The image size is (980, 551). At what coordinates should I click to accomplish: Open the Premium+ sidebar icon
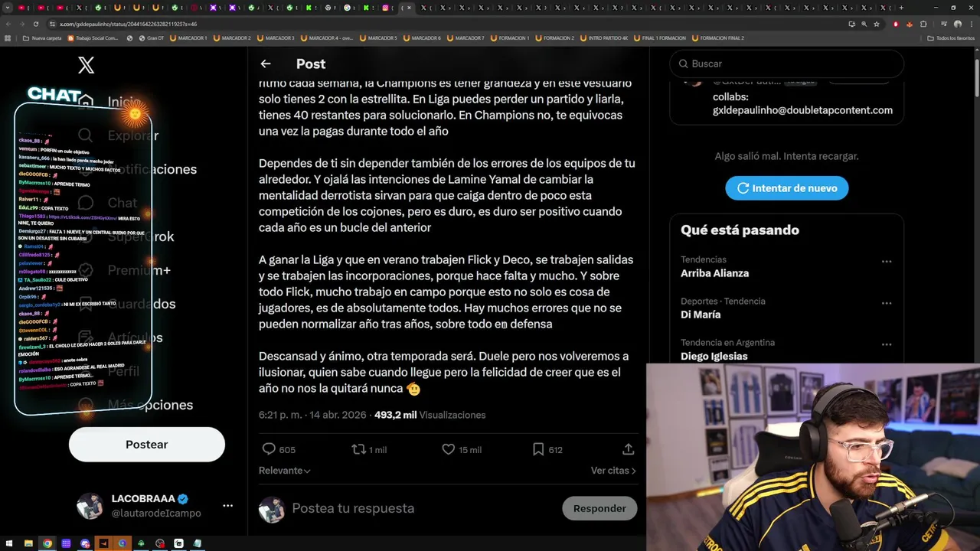pyautogui.click(x=86, y=270)
